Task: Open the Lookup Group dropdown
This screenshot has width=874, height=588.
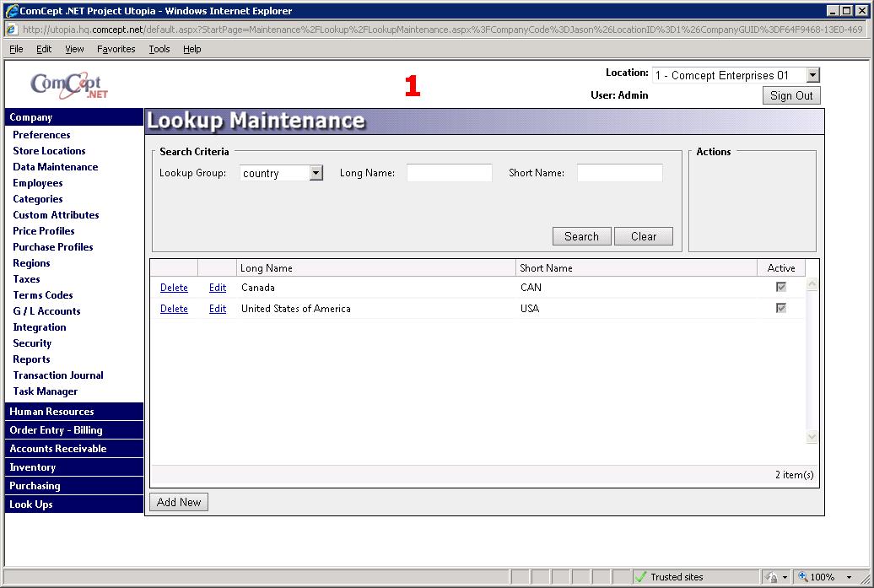Action: pos(316,173)
